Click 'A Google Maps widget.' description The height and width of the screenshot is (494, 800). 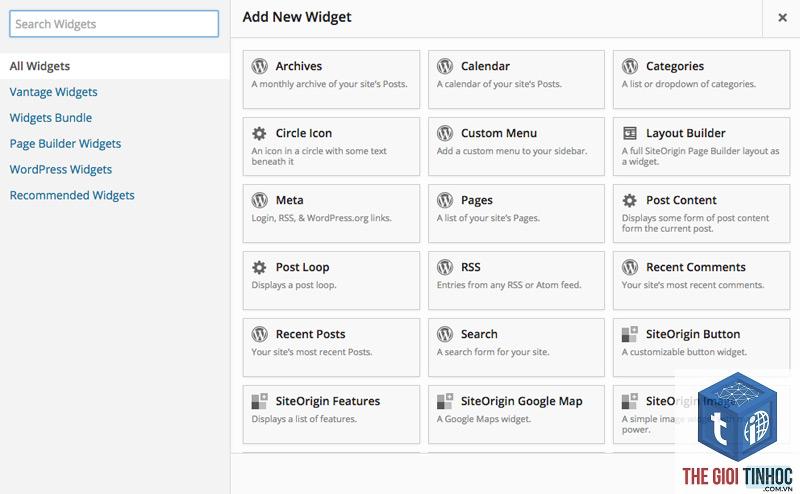tap(484, 419)
